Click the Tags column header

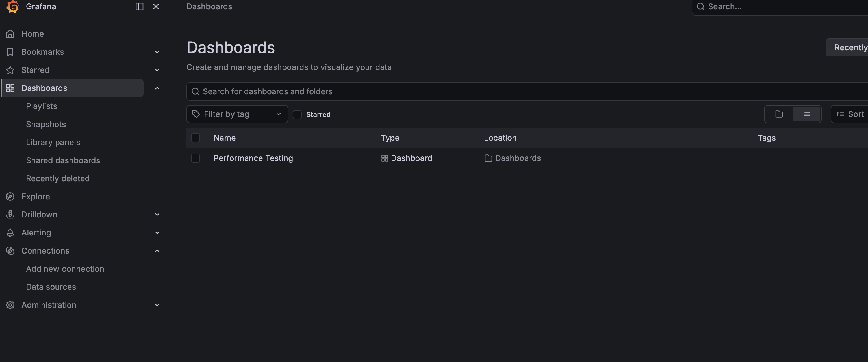(x=767, y=138)
